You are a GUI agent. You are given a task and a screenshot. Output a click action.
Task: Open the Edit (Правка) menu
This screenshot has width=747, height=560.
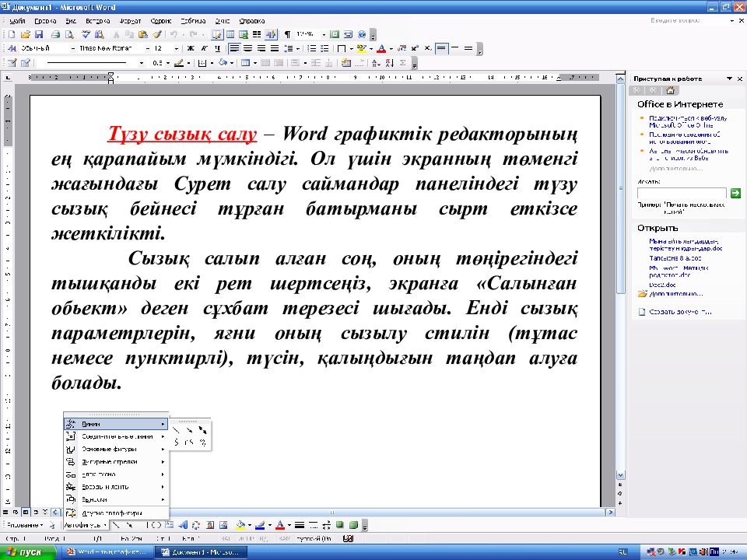[x=45, y=21]
